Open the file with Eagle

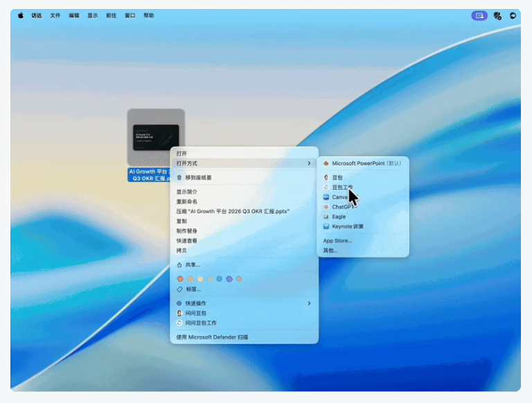coord(363,217)
